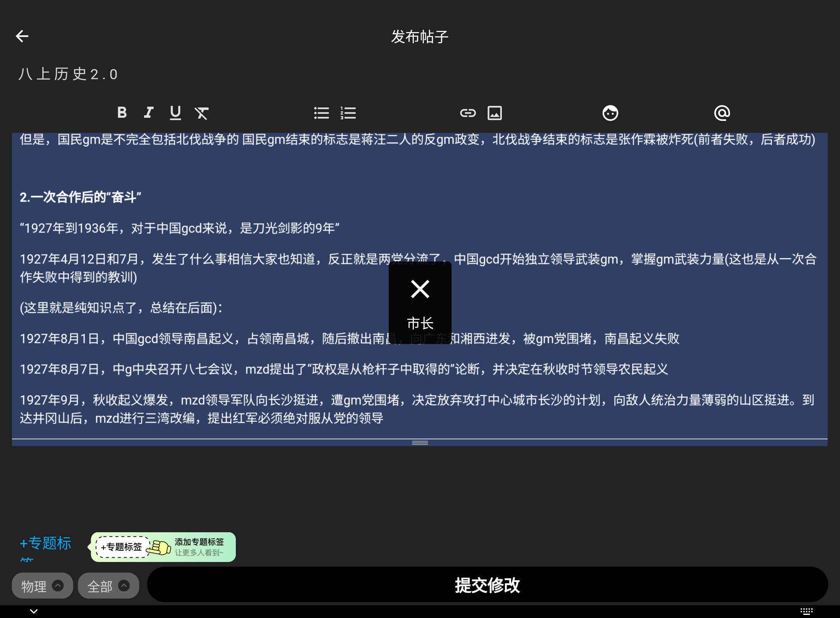Submit changes with 提交修改
This screenshot has width=840, height=618.
[488, 585]
